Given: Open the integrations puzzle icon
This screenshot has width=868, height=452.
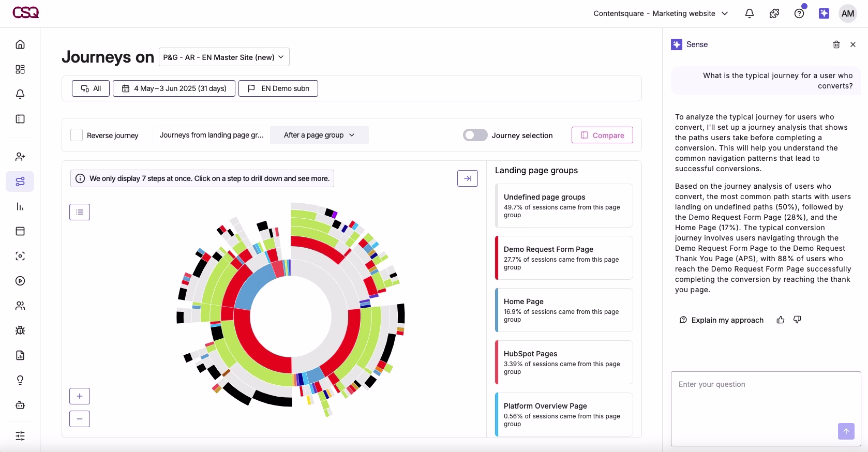Looking at the screenshot, I should tap(774, 14).
